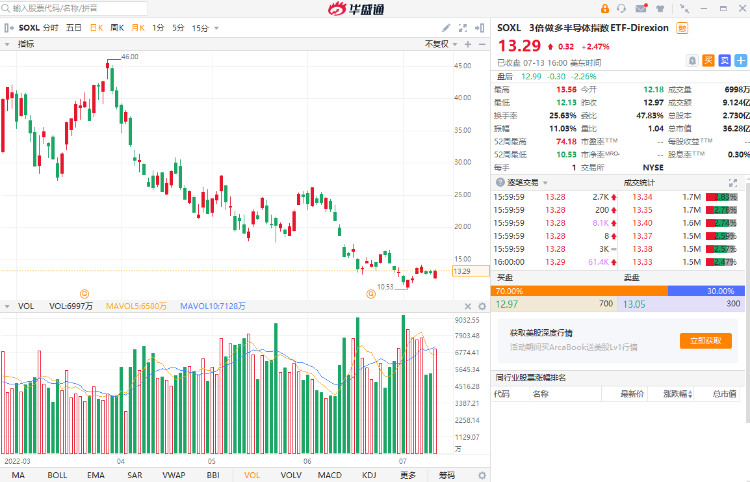
Task: Click the search magnifier icon
Action: point(6,8)
